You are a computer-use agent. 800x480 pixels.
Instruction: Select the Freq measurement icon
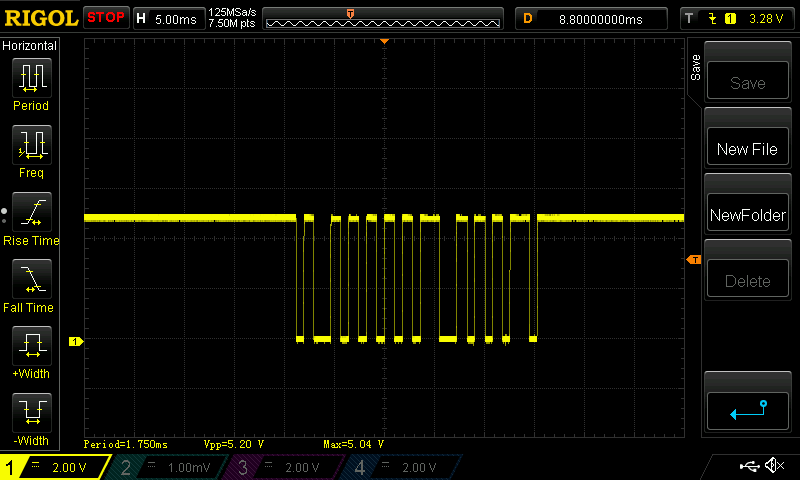point(32,145)
